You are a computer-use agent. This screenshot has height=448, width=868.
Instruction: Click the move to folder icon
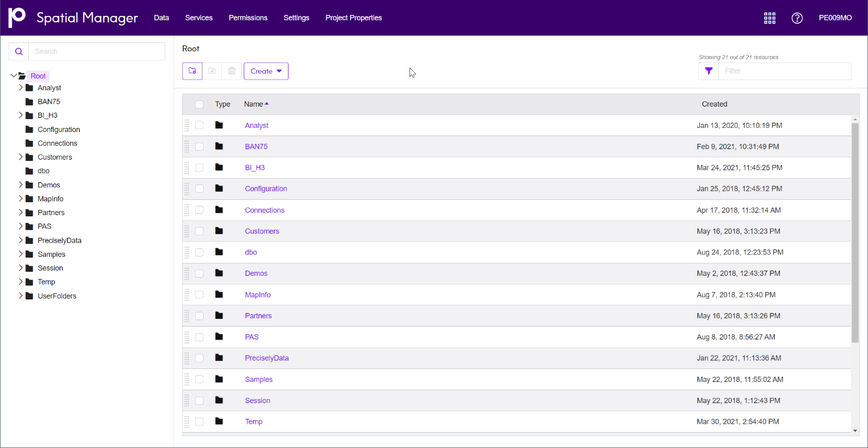[x=212, y=71]
